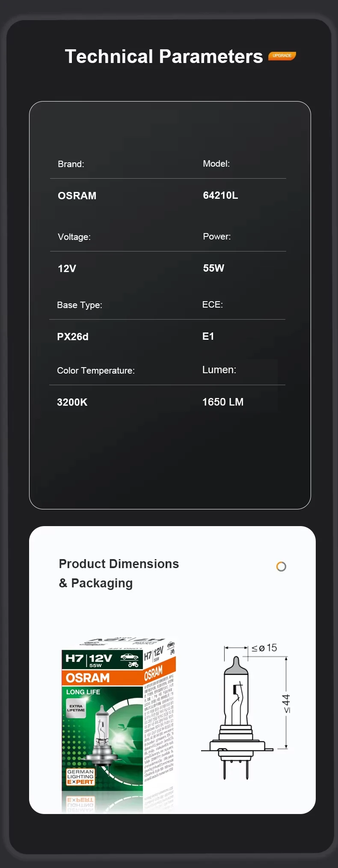Click the car icon on box
338x868 pixels.
(129, 657)
